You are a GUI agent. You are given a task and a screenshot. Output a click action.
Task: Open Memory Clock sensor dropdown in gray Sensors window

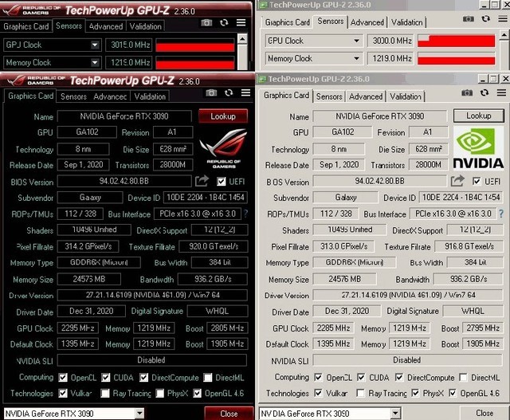point(357,58)
